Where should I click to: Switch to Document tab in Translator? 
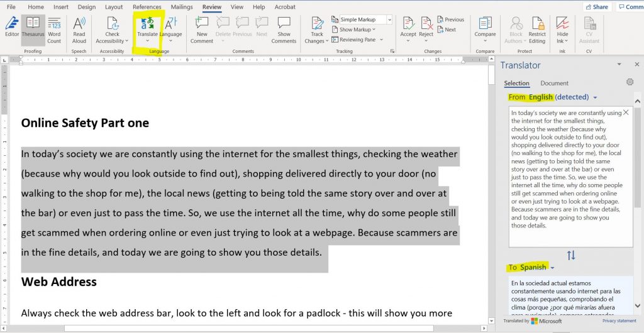click(x=554, y=83)
